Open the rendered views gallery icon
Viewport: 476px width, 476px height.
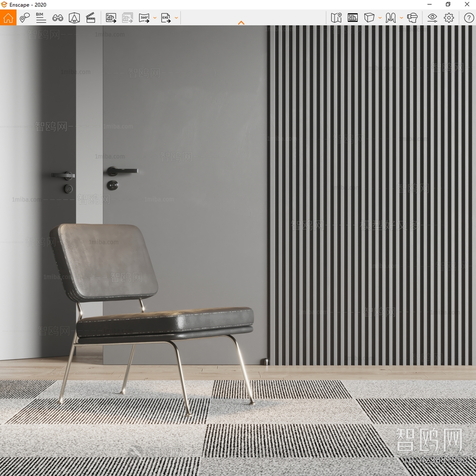click(x=353, y=18)
